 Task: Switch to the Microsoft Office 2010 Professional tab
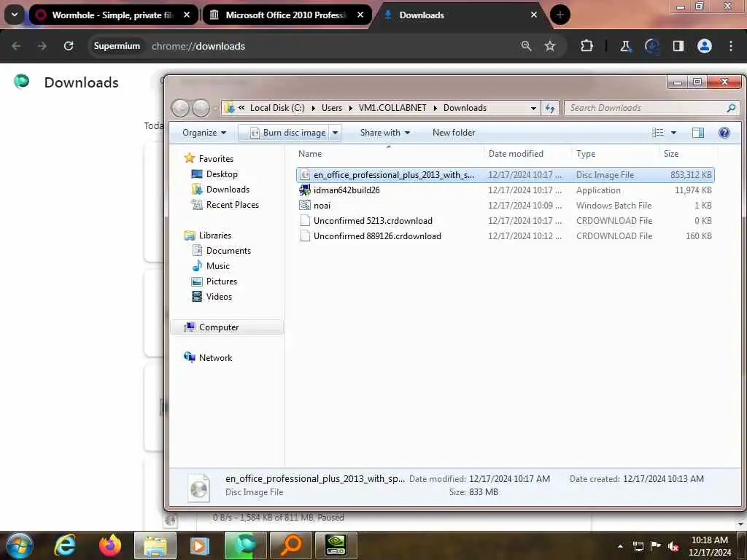click(287, 15)
